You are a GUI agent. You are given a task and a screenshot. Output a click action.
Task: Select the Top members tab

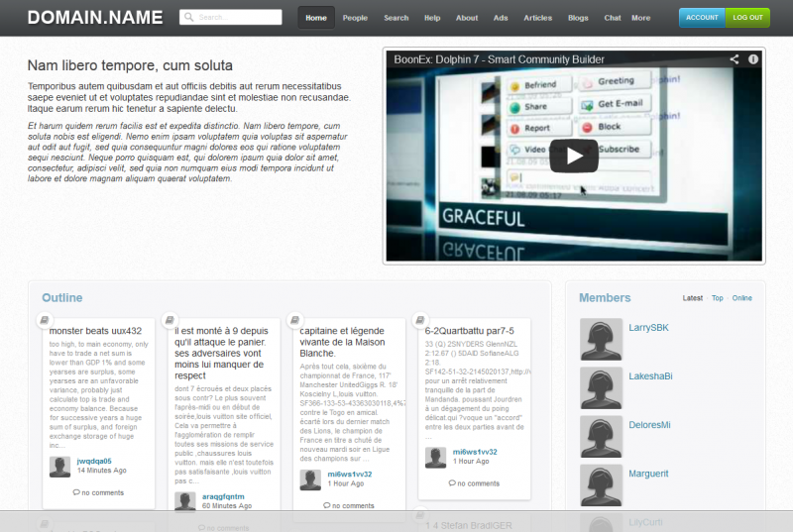tap(717, 298)
